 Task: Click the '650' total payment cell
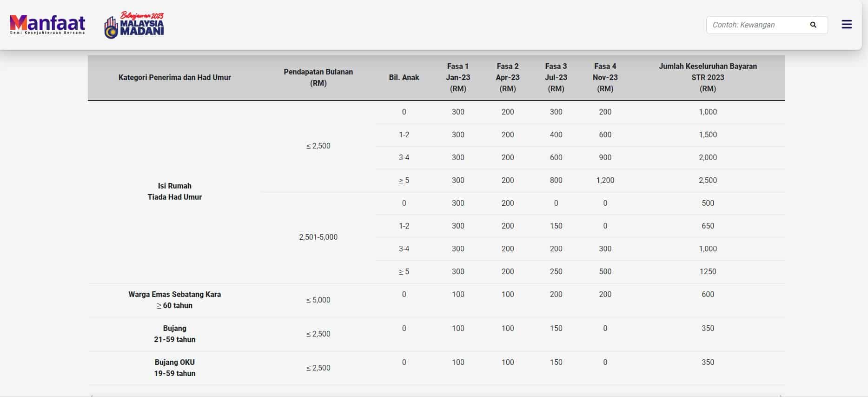[708, 226]
